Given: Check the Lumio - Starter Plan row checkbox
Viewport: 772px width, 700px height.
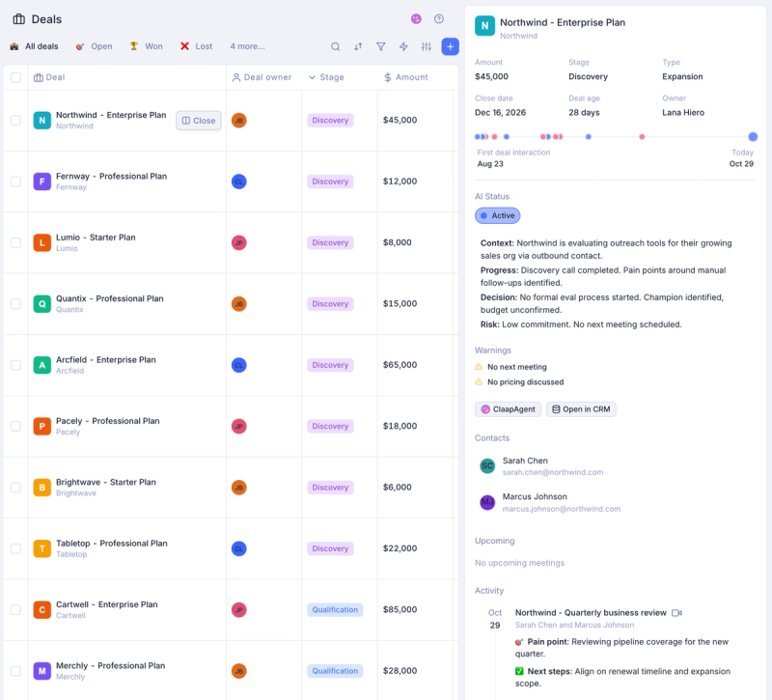Looking at the screenshot, I should coord(15,242).
